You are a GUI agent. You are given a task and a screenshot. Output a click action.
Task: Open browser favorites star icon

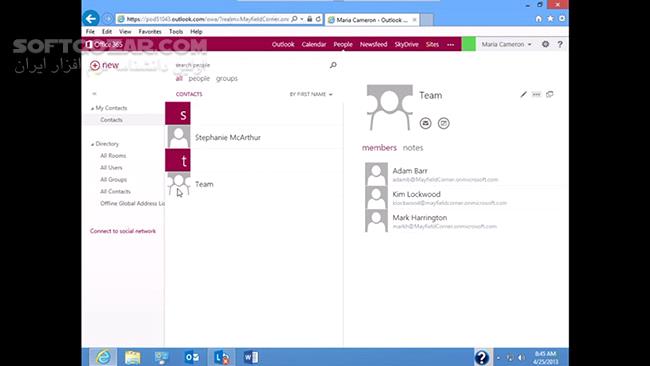point(550,19)
